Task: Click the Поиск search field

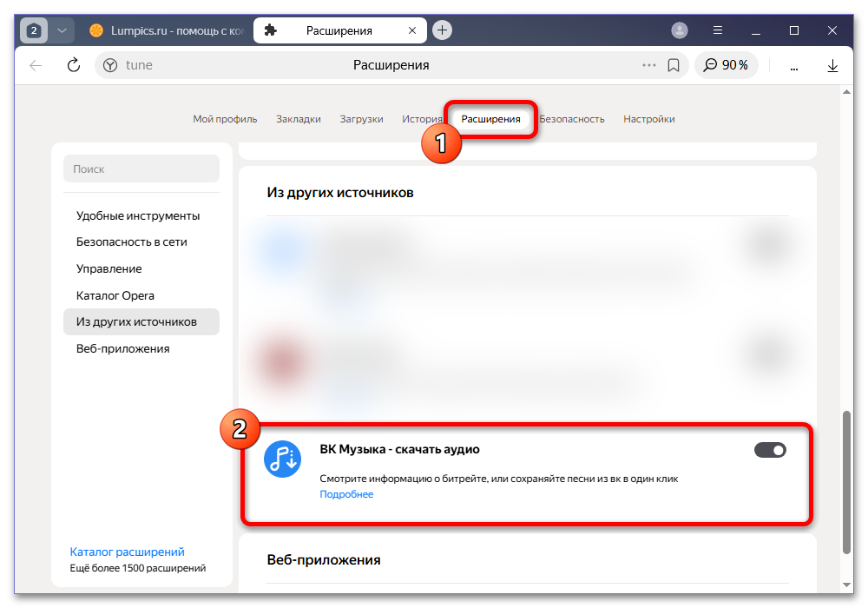Action: point(141,169)
